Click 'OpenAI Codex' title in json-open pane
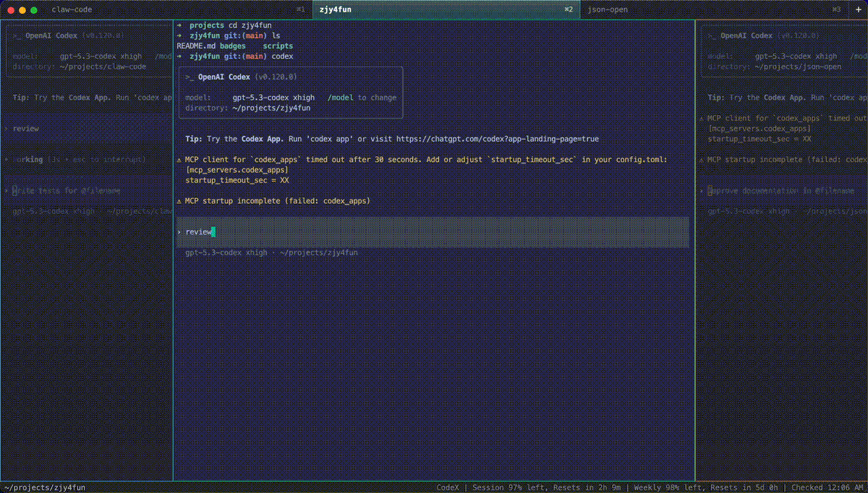Viewport: 868px width, 493px height. [x=746, y=35]
